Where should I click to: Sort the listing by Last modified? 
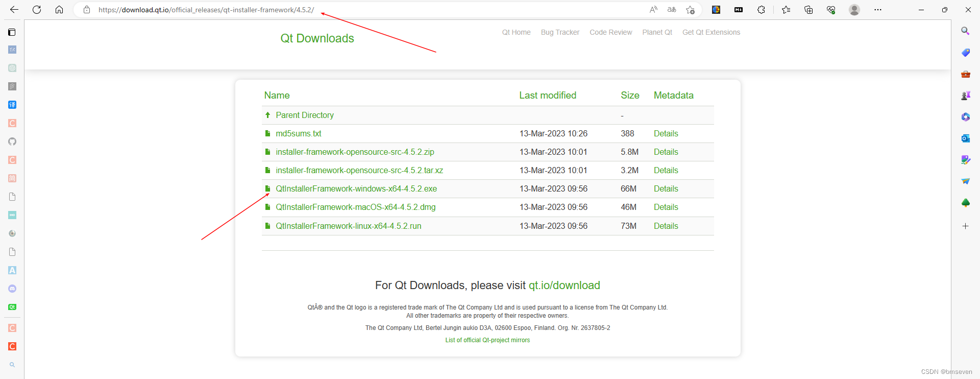pos(548,96)
